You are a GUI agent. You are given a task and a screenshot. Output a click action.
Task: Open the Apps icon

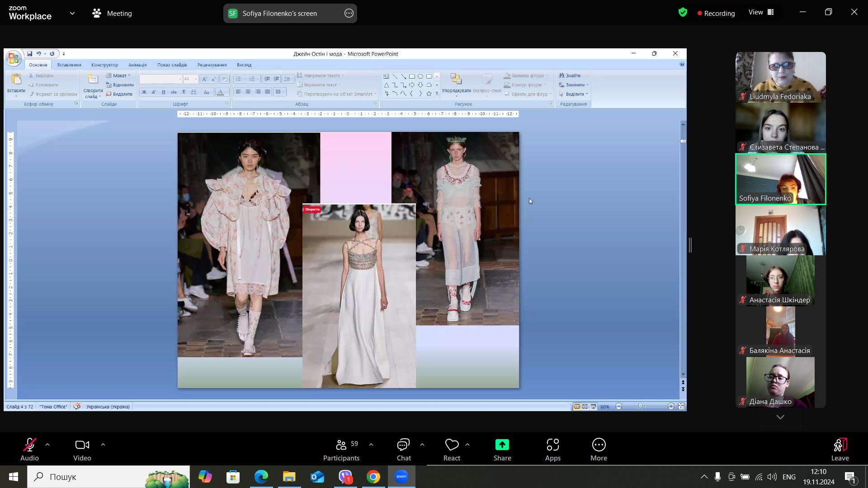[552, 446]
